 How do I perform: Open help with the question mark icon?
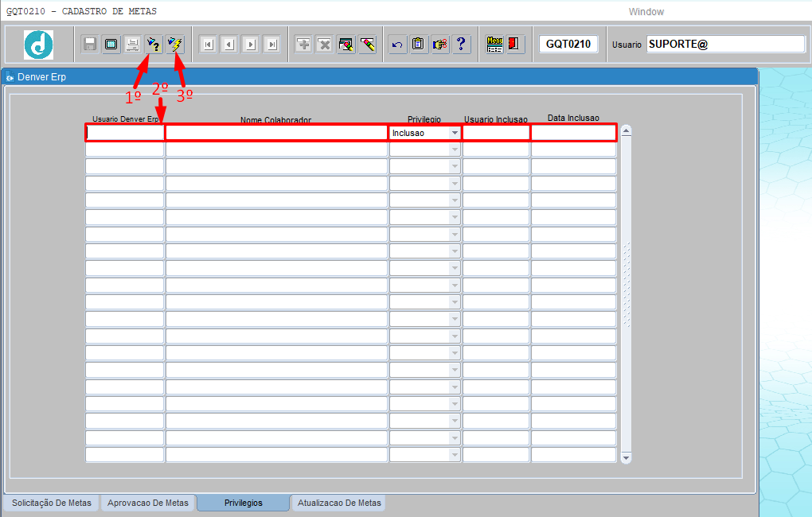(461, 45)
